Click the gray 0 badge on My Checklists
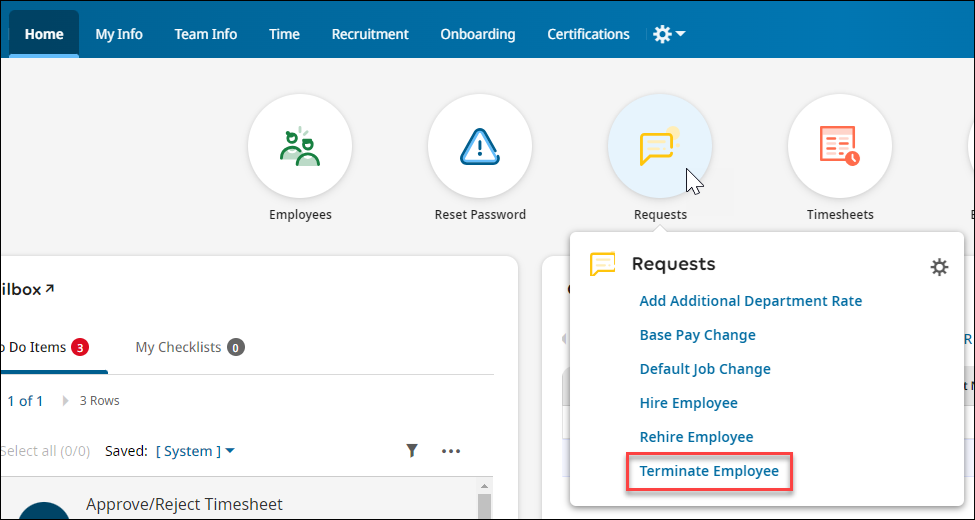The height and width of the screenshot is (520, 975). click(x=236, y=347)
